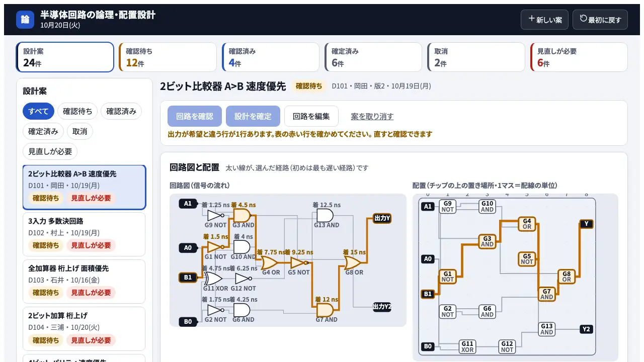Choose the 見直しが必要 filter chip in sidebar
Image resolution: width=644 pixels, height=362 pixels.
click(50, 151)
